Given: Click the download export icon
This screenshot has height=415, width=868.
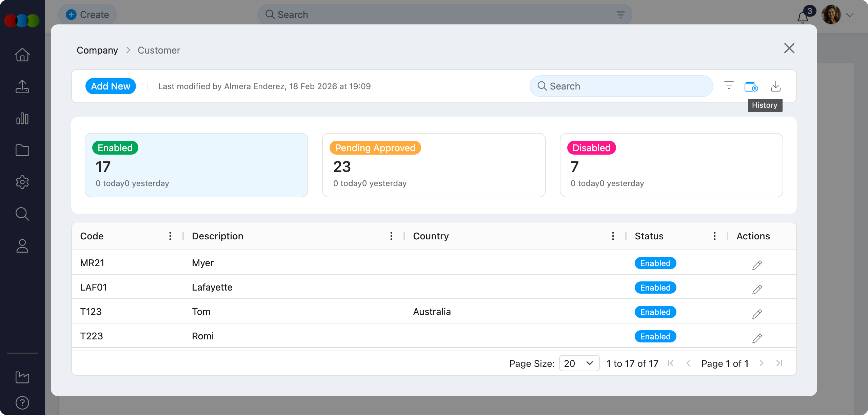Looking at the screenshot, I should pyautogui.click(x=775, y=86).
